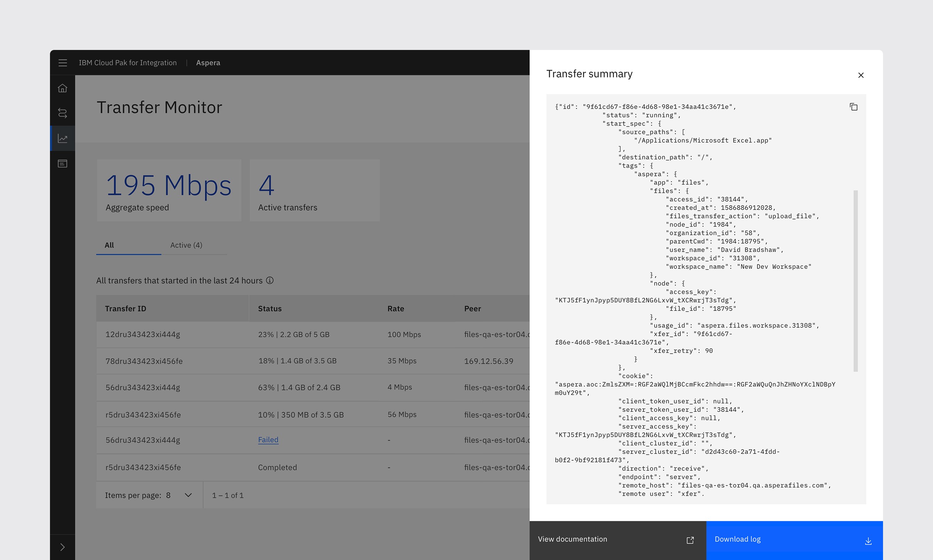Expand the sidebar with bottom chevron
Screen dimensions: 933x560
point(63,547)
